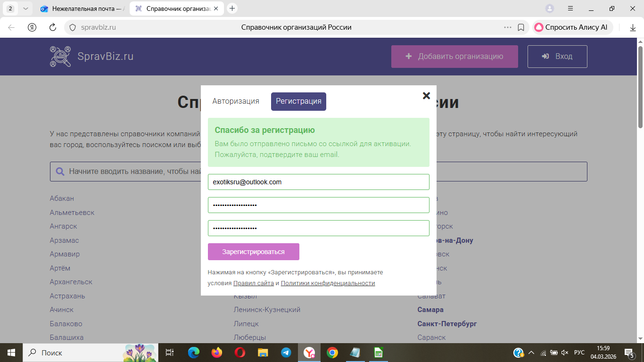Click the email field containing exotiksru@outlook.com
Screen dimensions: 644x362
tap(319, 182)
